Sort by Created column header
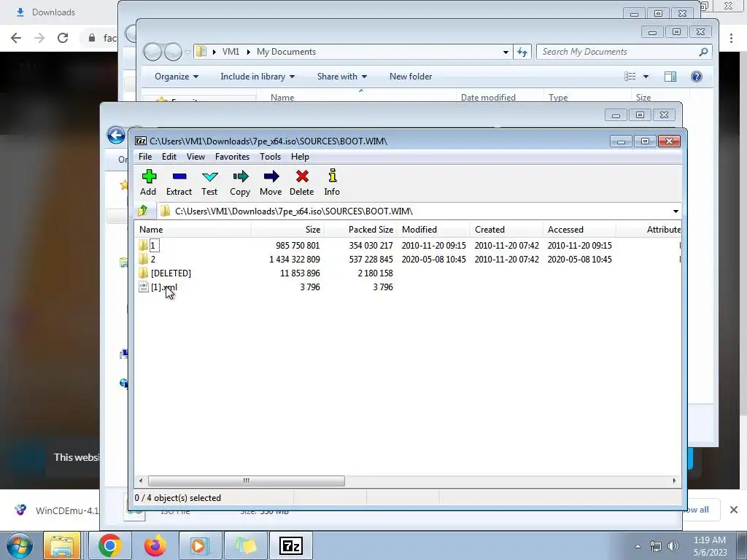The image size is (747, 560). click(506, 230)
